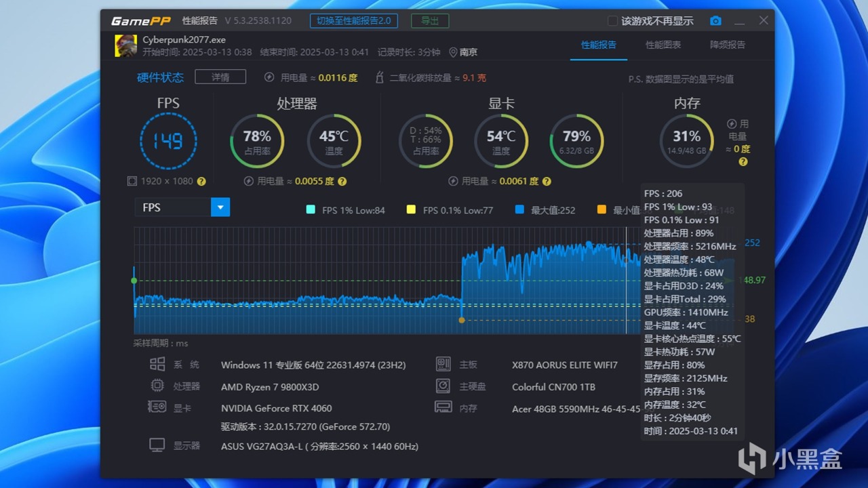Click the Cyberpunk2077.exe title text

click(184, 40)
